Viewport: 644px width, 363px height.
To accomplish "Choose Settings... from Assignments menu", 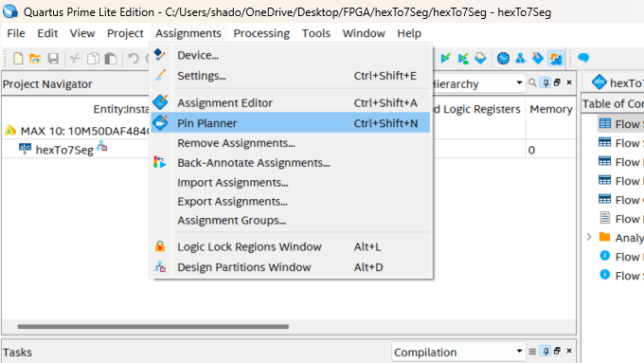I will [291, 76].
